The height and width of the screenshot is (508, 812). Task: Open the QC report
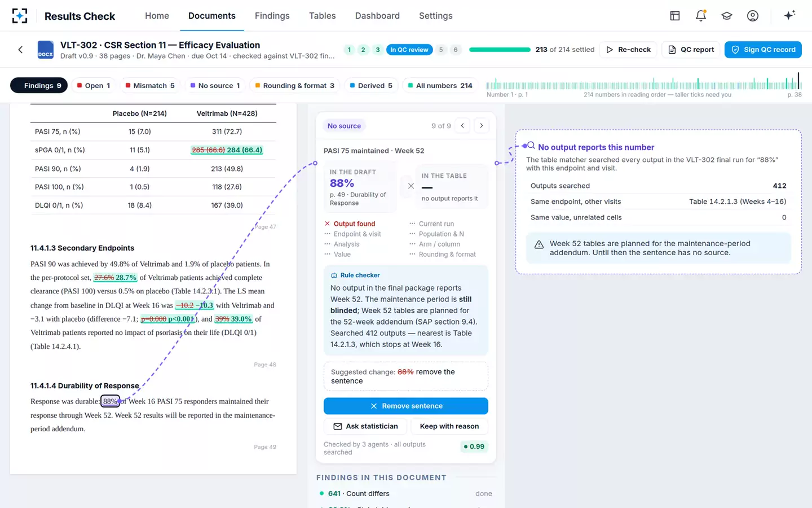tap(691, 50)
